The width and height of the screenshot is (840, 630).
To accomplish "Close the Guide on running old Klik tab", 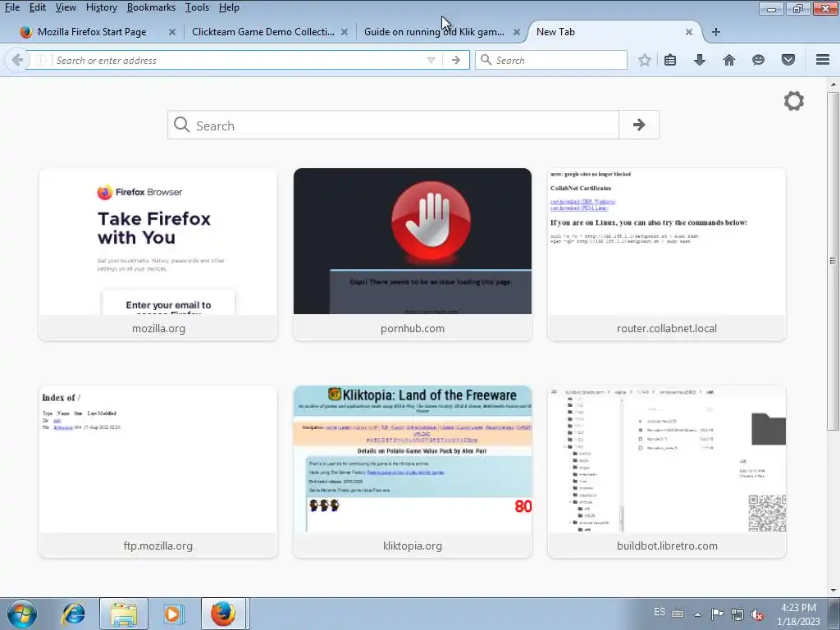I will (x=517, y=32).
